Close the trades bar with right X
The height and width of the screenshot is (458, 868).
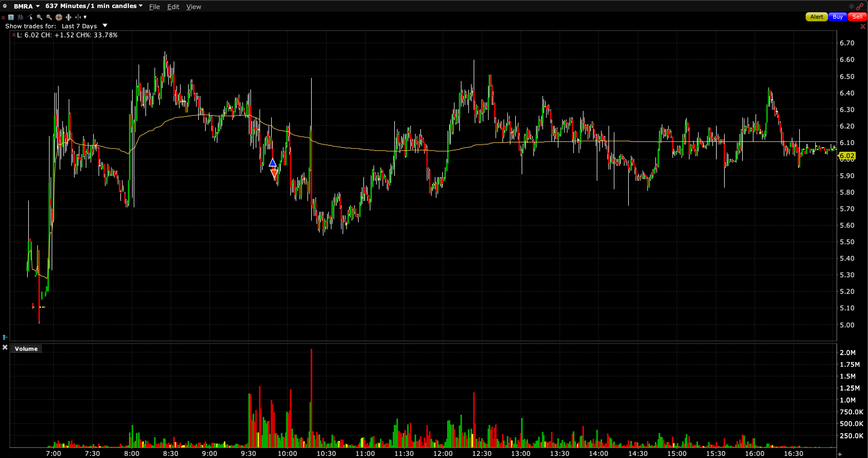(863, 26)
